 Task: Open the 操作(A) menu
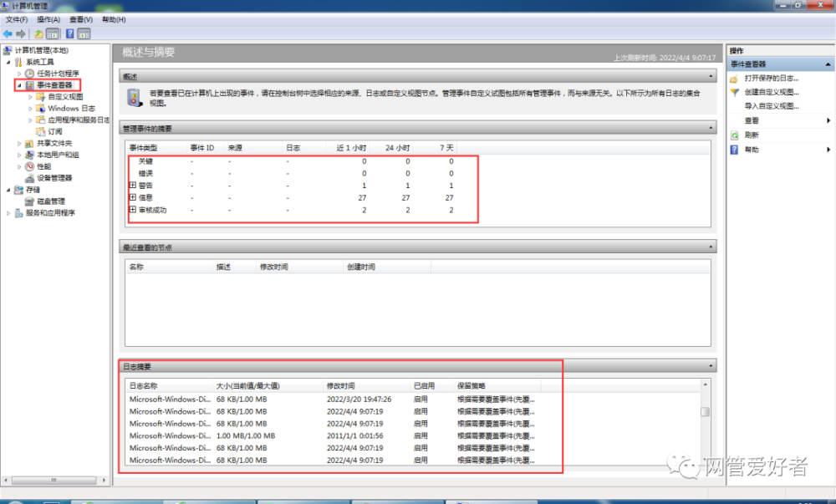(x=48, y=20)
